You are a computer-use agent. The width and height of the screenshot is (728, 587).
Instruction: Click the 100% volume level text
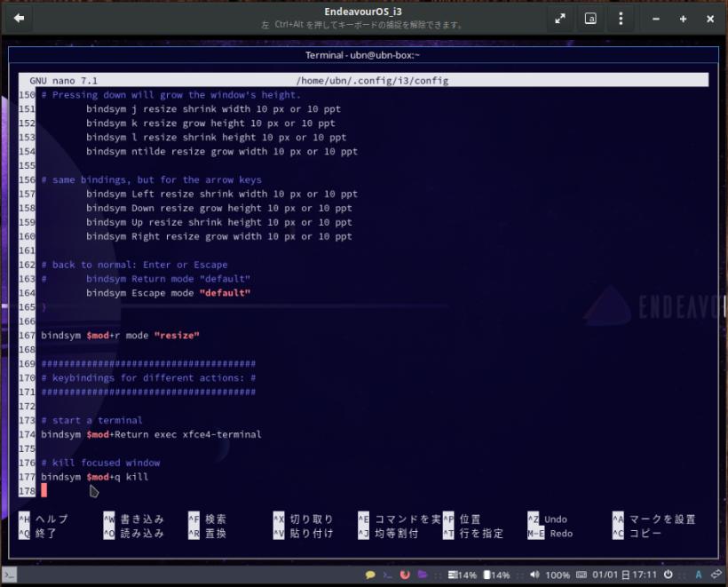[558, 575]
